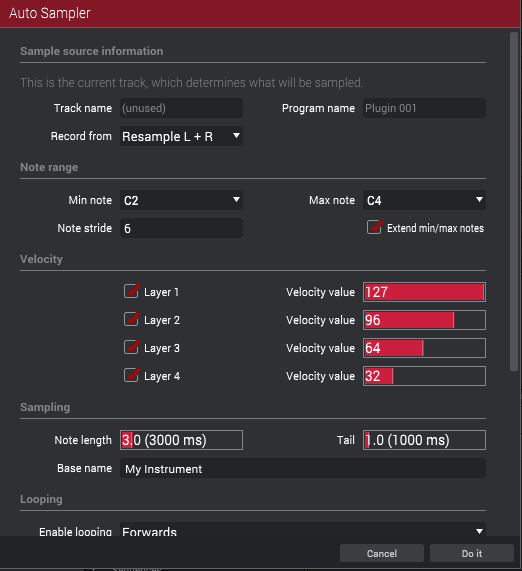Click the Velocity value label beside Layer 2
This screenshot has width=522, height=571.
[x=320, y=320]
